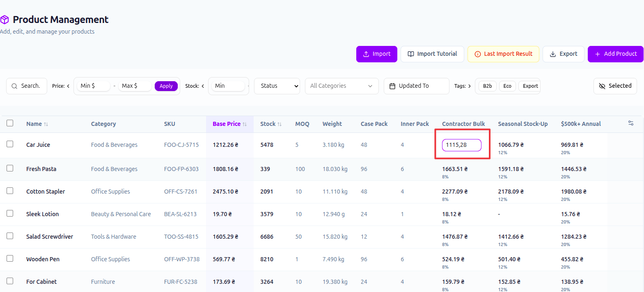Click the book icon on Import Tutorial
Image resolution: width=644 pixels, height=292 pixels.
[x=411, y=54]
